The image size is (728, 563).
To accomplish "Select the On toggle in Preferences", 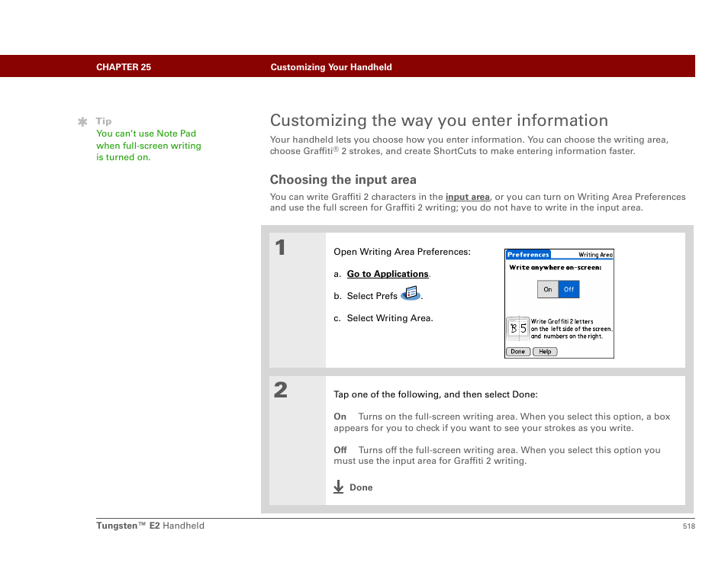I will click(x=548, y=289).
